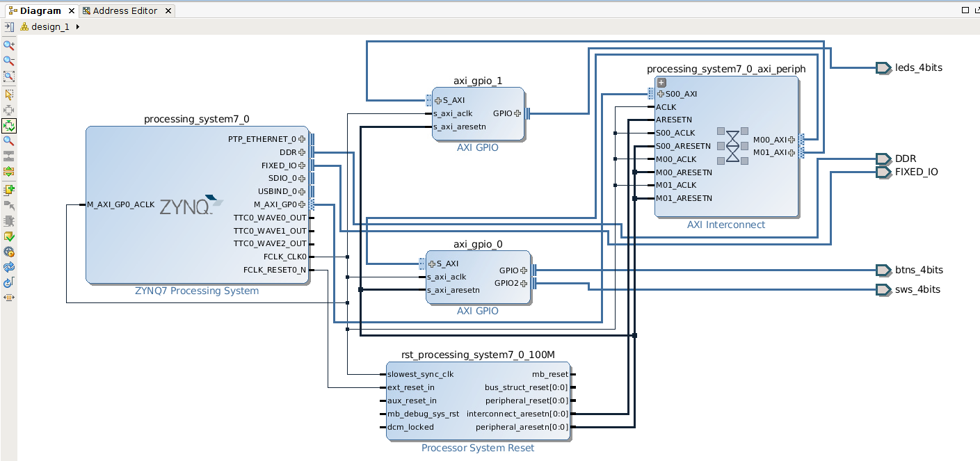Expand the SDIO_0 interface plus
Image resolution: width=980 pixels, height=461 pixels.
pos(302,178)
